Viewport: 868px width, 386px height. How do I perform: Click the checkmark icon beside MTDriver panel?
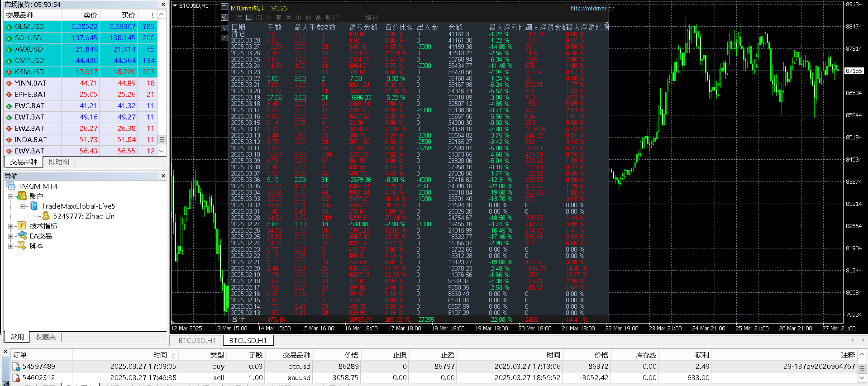click(x=224, y=28)
